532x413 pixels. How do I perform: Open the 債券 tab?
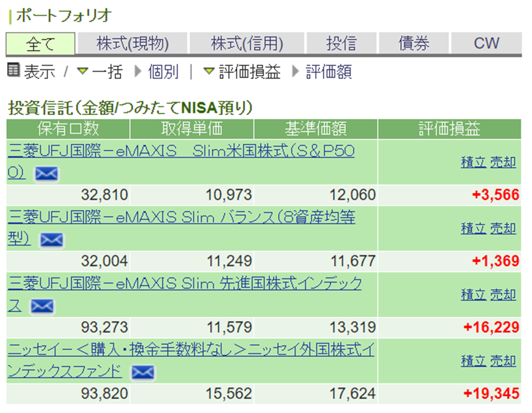(414, 44)
